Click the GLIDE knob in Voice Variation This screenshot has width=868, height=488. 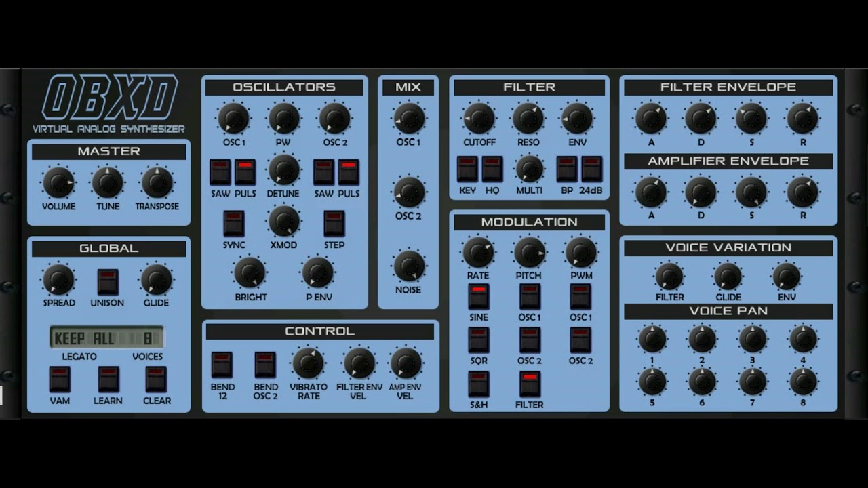728,277
